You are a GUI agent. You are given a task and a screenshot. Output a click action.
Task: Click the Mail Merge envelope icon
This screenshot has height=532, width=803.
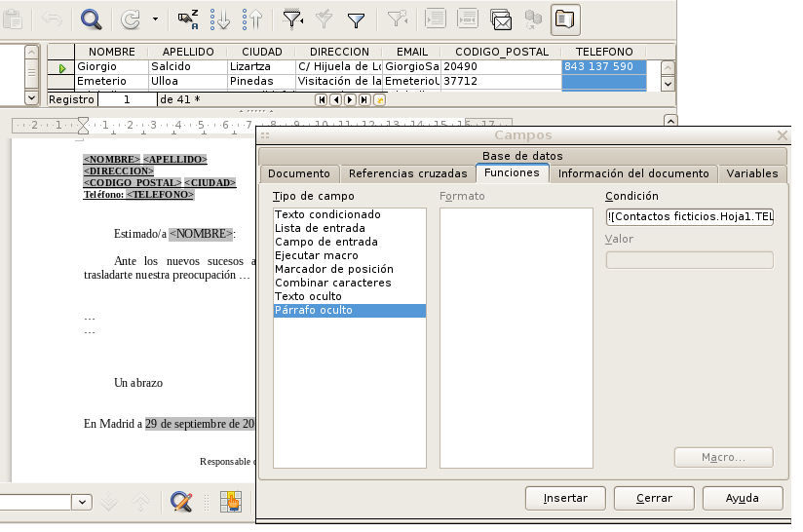(501, 19)
